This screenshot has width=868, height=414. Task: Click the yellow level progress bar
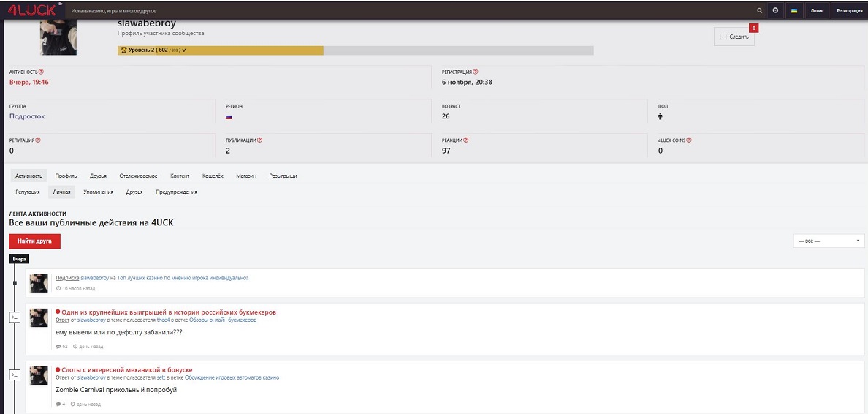point(256,50)
